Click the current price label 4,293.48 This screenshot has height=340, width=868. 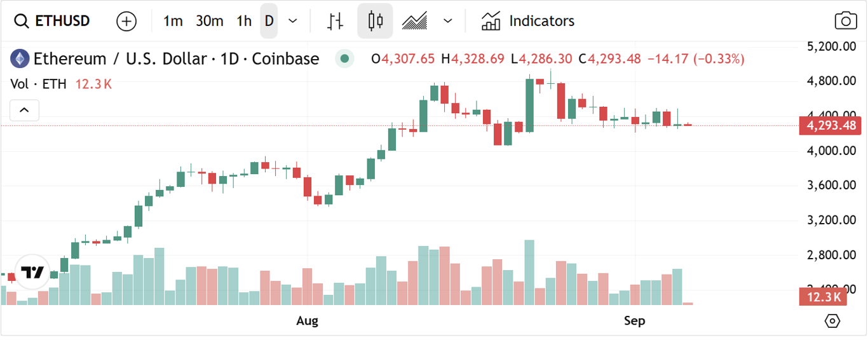point(831,125)
